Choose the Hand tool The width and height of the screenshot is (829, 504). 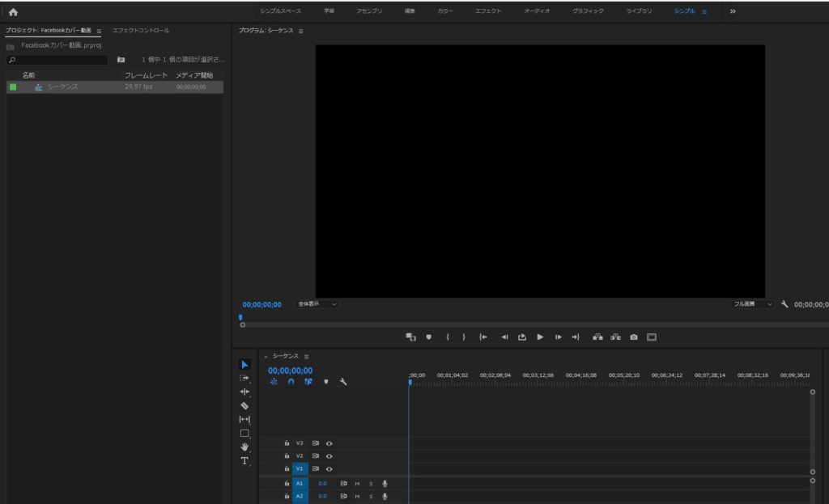tap(244, 447)
